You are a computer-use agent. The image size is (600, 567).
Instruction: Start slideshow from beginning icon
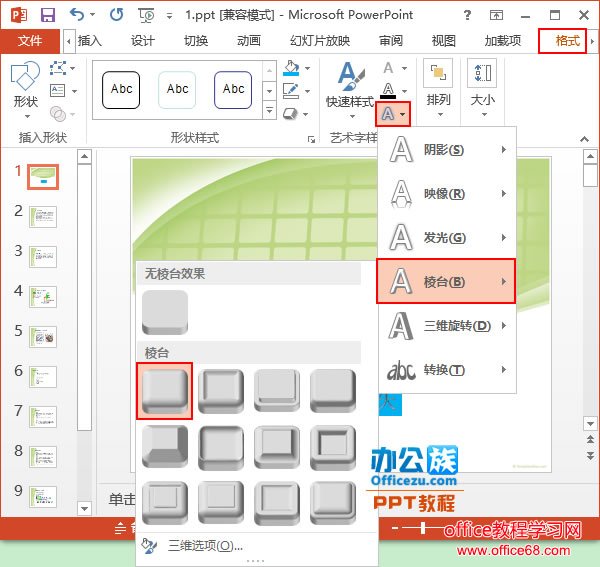[x=146, y=16]
